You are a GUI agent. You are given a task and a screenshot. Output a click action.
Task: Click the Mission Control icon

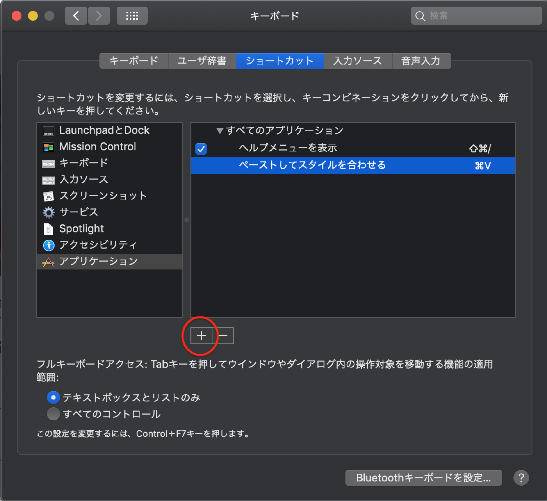(x=48, y=147)
